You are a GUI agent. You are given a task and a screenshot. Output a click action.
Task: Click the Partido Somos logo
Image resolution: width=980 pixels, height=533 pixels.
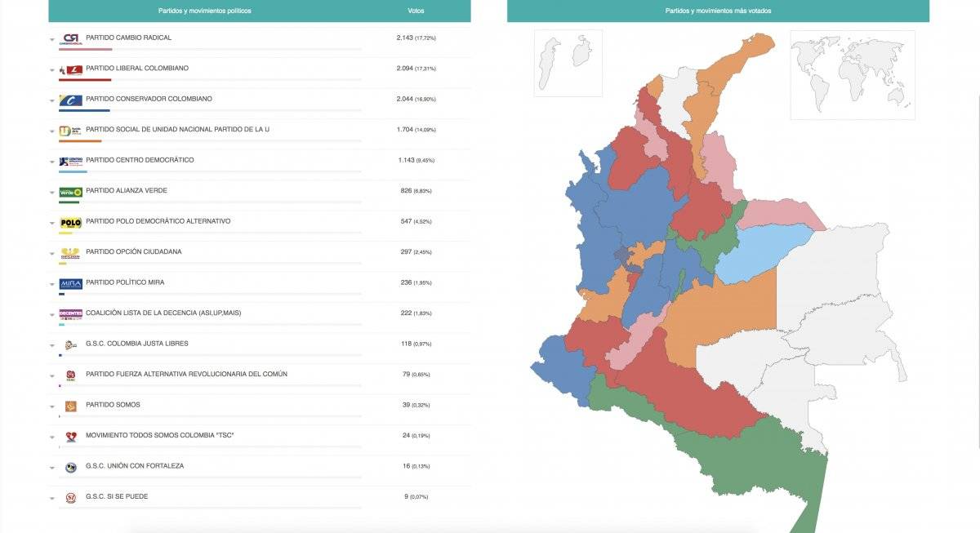pos(71,406)
